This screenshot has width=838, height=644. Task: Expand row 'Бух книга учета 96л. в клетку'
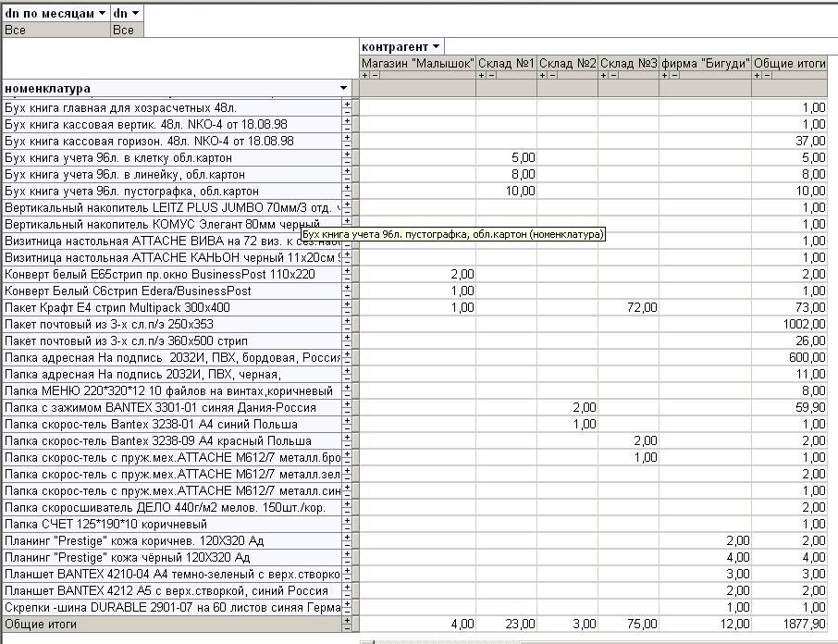tap(347, 155)
